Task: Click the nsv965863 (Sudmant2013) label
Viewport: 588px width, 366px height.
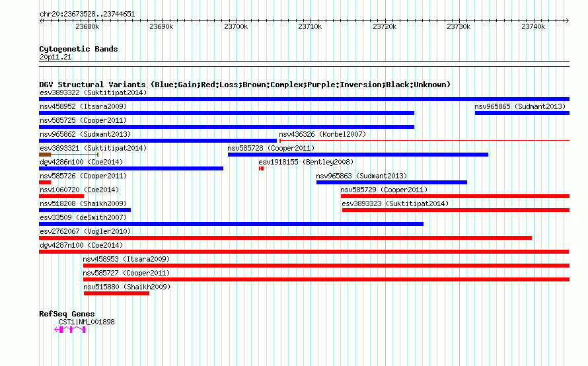Action: 361,176
